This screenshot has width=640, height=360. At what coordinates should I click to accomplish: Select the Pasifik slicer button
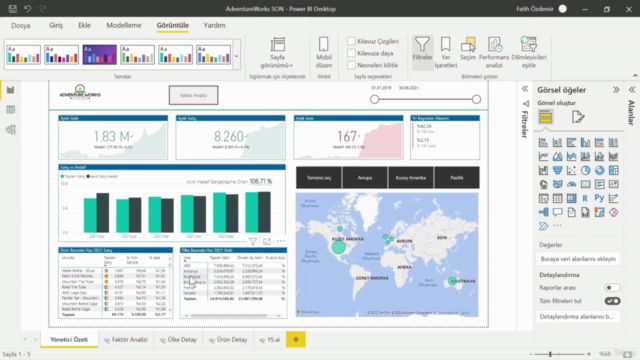click(x=457, y=178)
